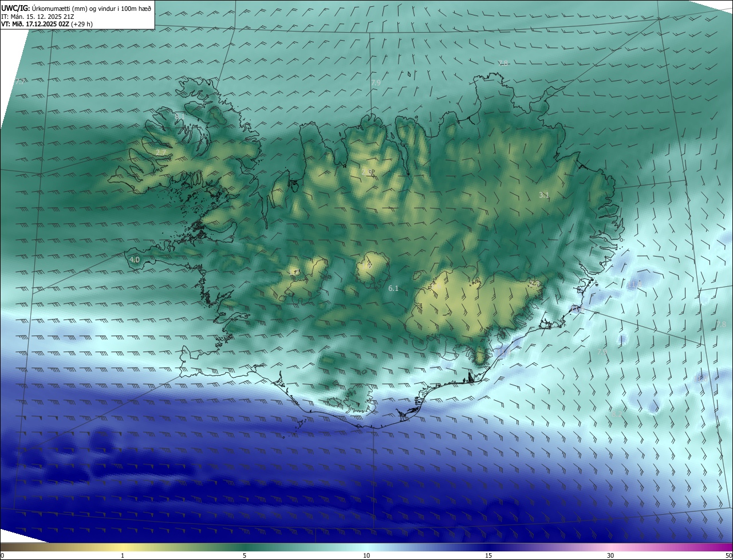
Task: Click the title line starting with UWC/IG
Action: [x=76, y=8]
